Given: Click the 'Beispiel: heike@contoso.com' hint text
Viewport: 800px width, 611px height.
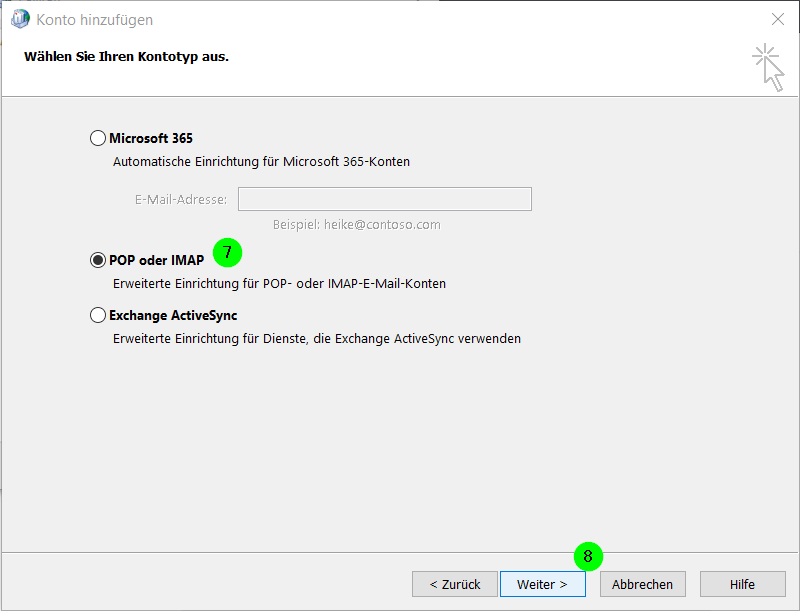Looking at the screenshot, I should [x=357, y=225].
